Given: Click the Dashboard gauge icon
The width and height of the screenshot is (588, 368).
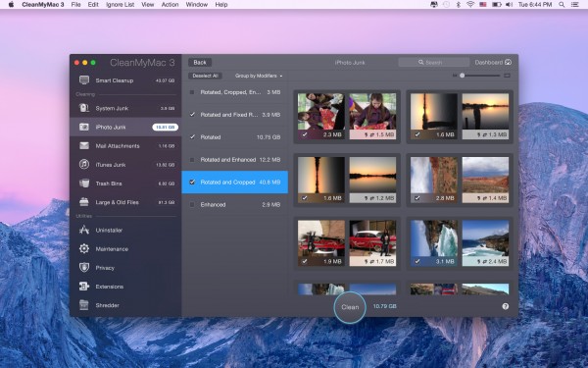Looking at the screenshot, I should (x=508, y=62).
